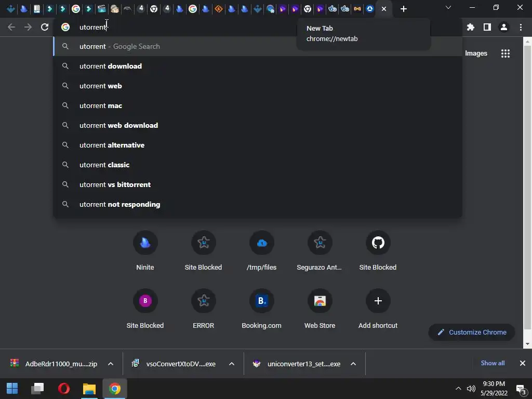Open the /tmp/files shortcut tile
Viewport: 532px width, 399px height.
tap(262, 250)
